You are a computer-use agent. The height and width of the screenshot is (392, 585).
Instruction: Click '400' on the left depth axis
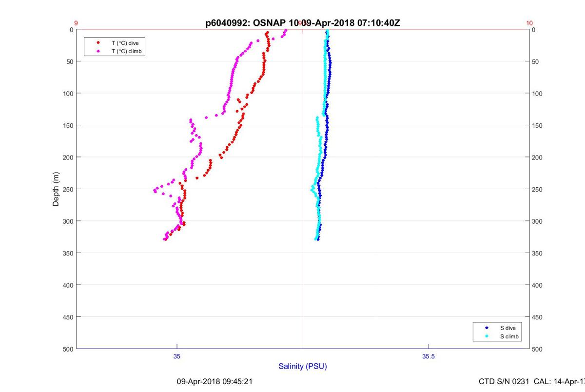68,285
